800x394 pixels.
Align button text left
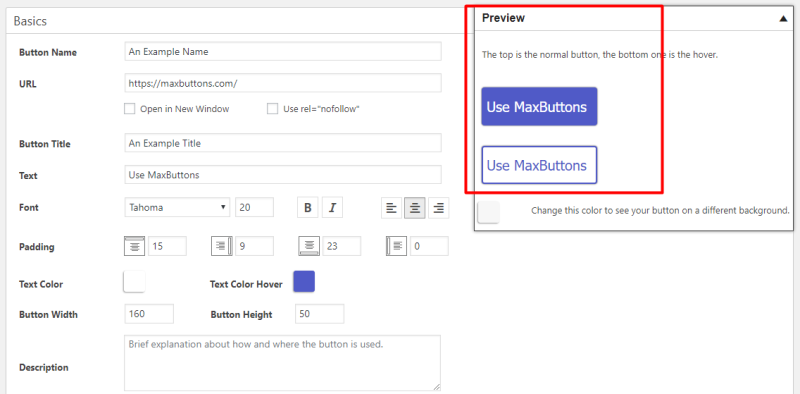pyautogui.click(x=391, y=208)
